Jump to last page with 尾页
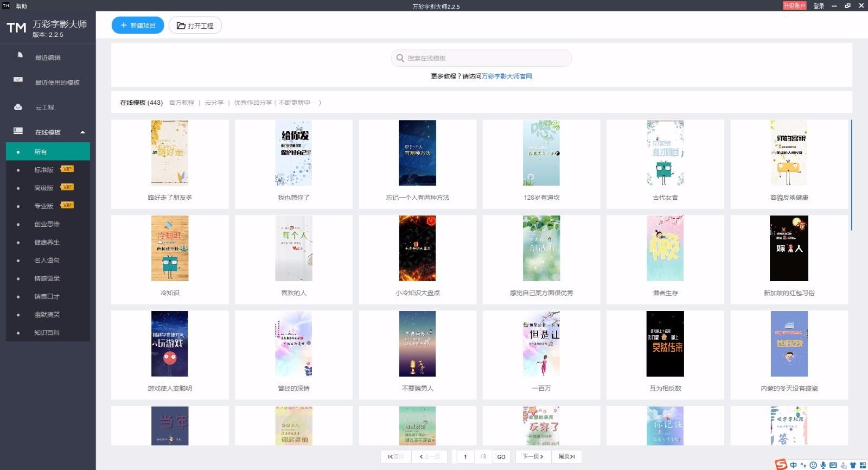 pos(567,456)
